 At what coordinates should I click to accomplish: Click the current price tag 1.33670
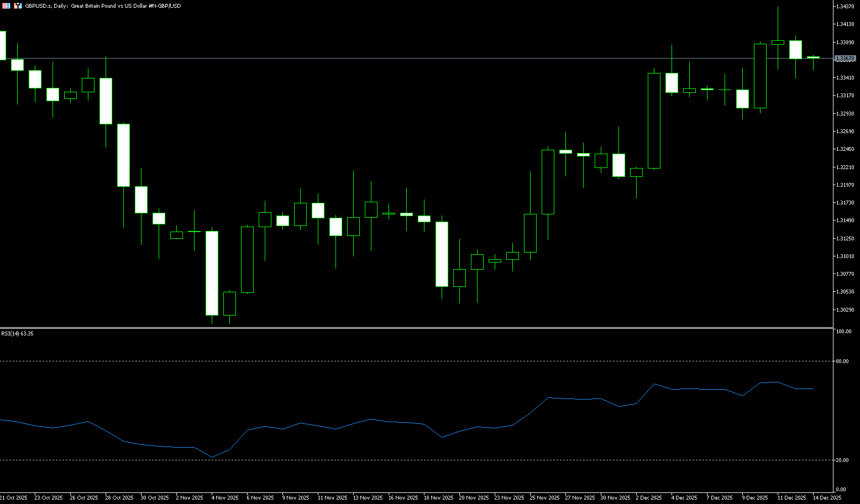click(x=845, y=58)
